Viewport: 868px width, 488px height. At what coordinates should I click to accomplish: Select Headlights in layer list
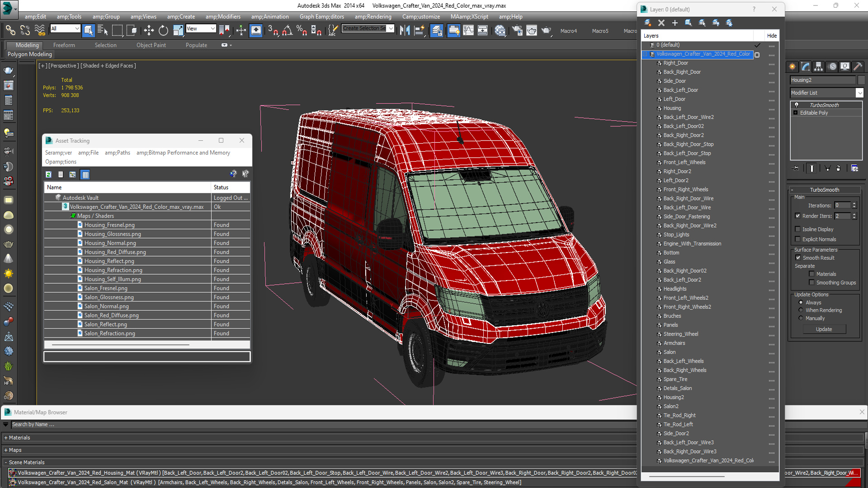[675, 289]
